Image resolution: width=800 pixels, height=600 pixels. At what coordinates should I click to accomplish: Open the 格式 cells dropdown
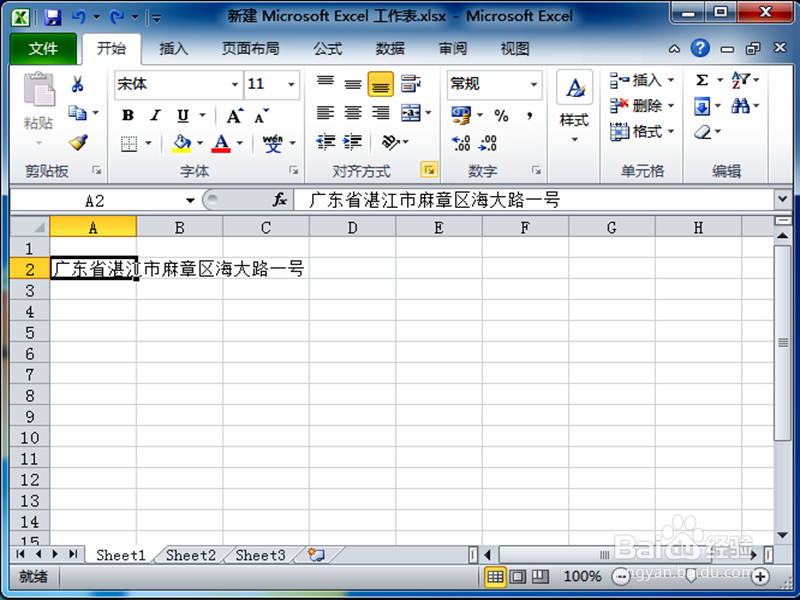pyautogui.click(x=671, y=132)
